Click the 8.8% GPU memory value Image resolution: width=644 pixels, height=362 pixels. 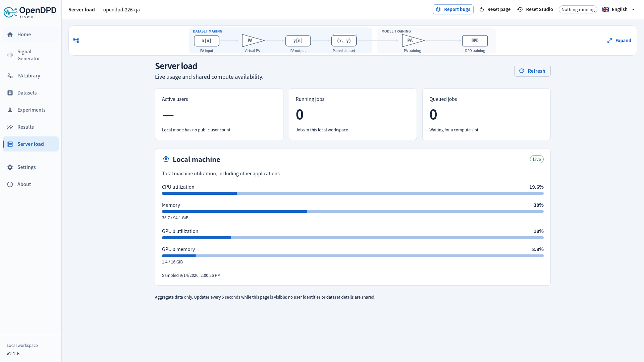tap(538, 249)
